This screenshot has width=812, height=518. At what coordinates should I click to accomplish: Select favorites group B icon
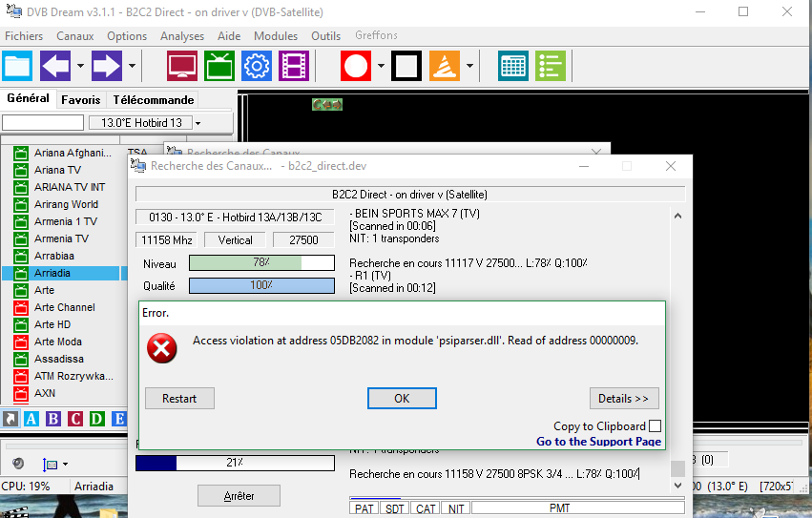tap(53, 419)
